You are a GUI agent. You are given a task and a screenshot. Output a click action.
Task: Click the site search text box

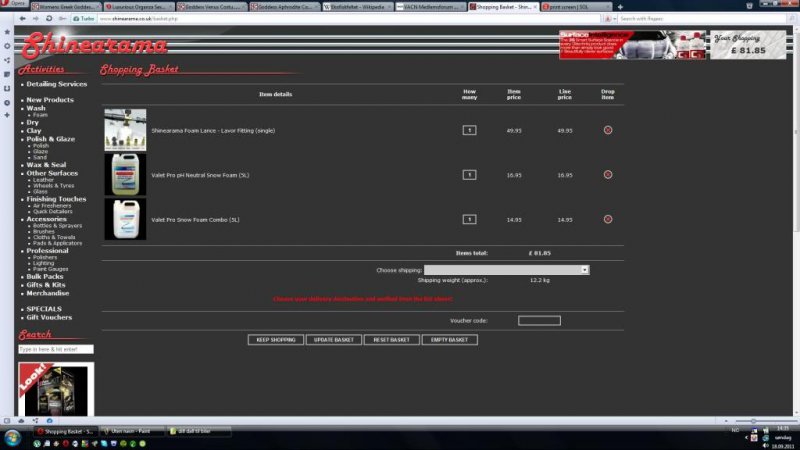coord(56,350)
